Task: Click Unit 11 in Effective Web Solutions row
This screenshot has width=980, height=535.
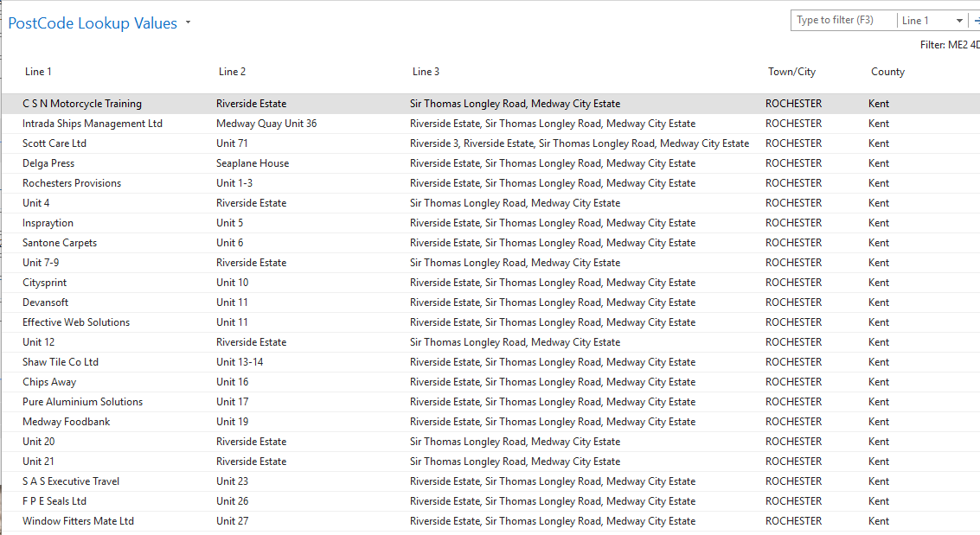Action: (232, 322)
